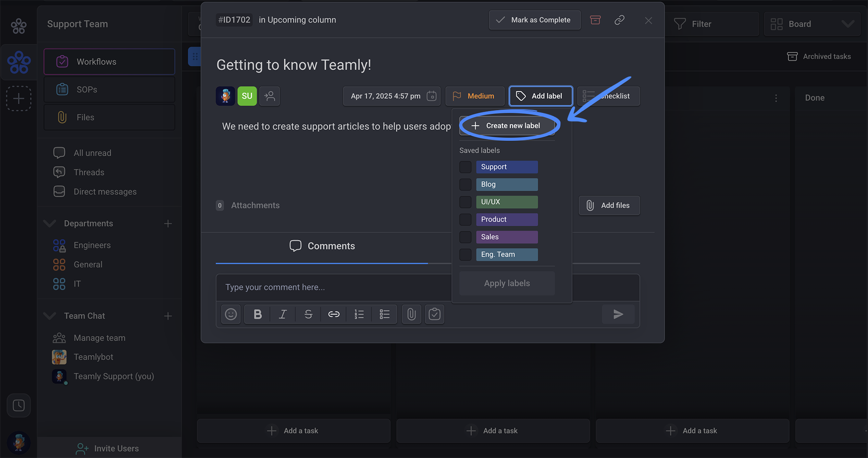The width and height of the screenshot is (868, 458).
Task: Open the Add label dropdown
Action: (540, 96)
